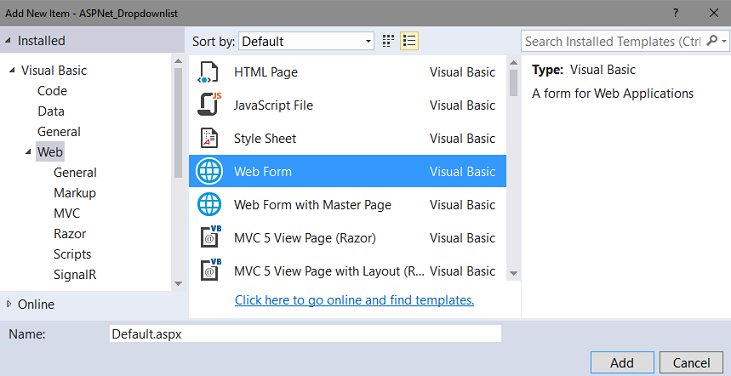Switch to medium icons view
This screenshot has height=376, width=731.
coord(388,41)
